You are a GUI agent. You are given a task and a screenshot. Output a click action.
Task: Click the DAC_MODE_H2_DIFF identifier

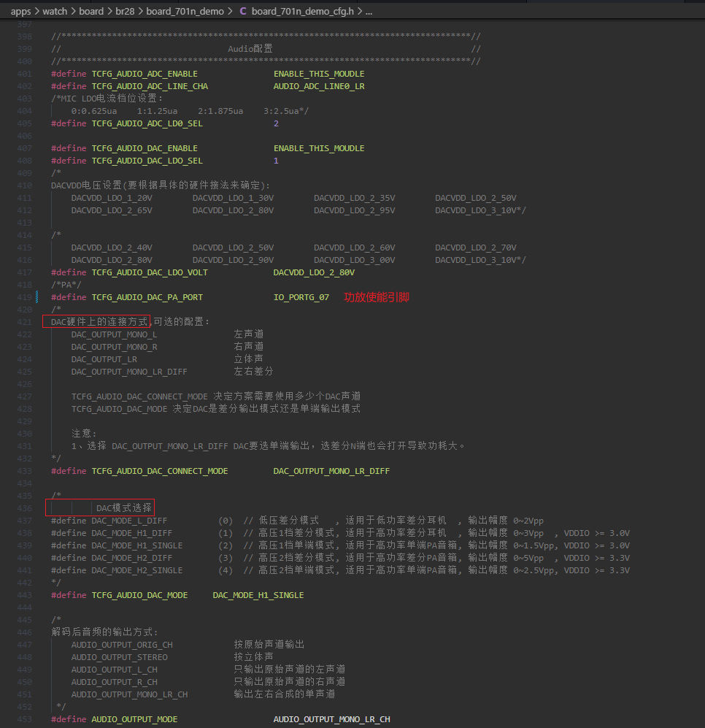(132, 558)
